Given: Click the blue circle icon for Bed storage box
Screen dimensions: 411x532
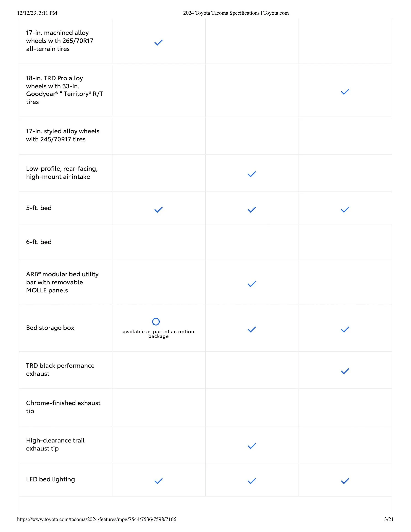Looking at the screenshot, I should tap(156, 322).
